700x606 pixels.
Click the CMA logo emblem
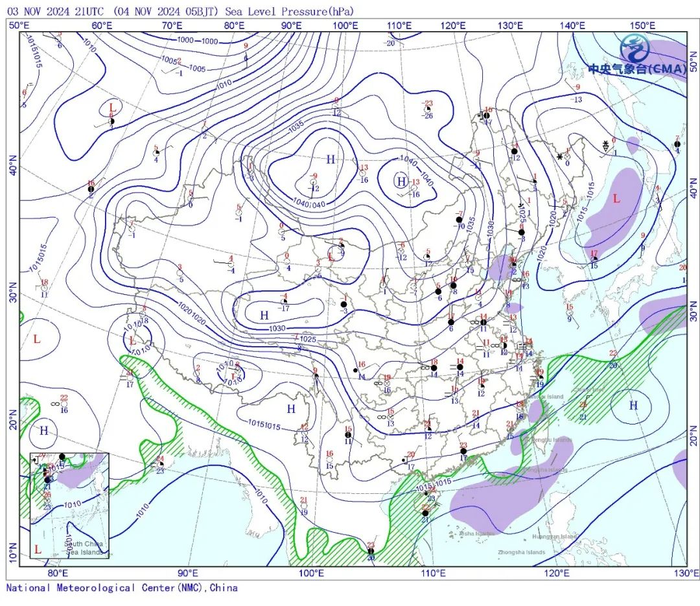coord(635,48)
